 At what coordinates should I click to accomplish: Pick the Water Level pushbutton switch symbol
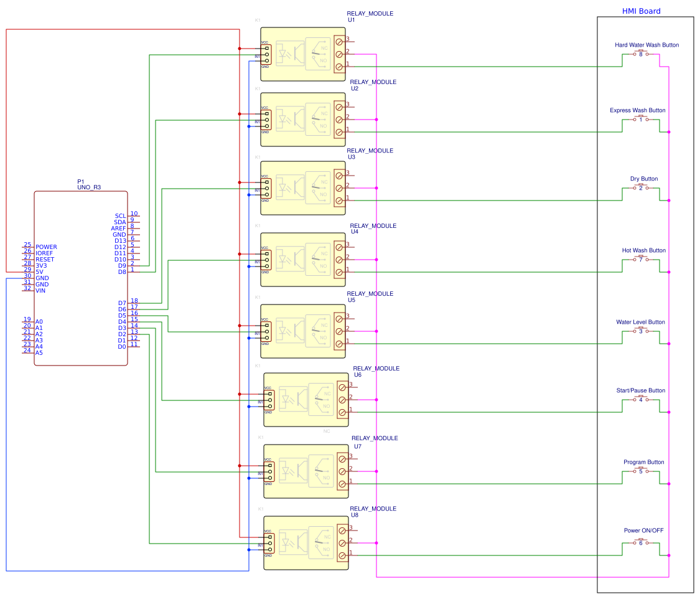point(641,331)
